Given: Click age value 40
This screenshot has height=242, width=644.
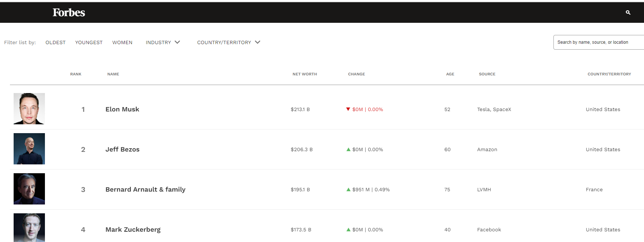Looking at the screenshot, I should click(x=447, y=229).
